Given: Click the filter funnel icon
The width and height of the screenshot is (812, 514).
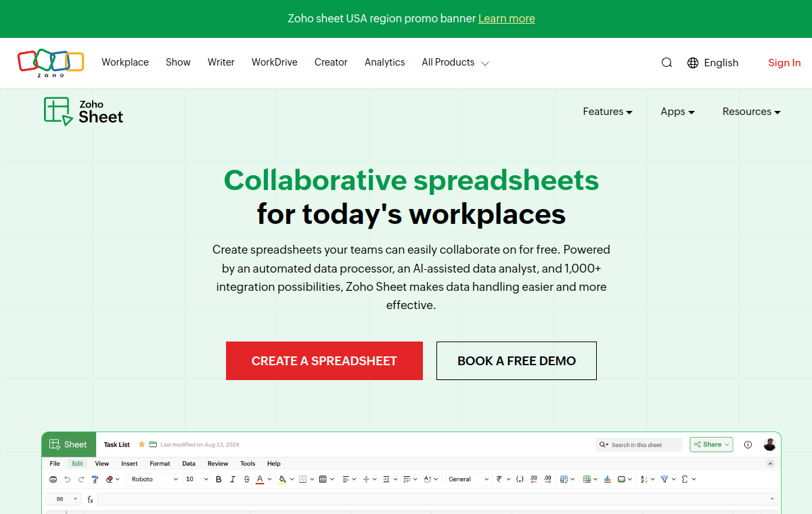Looking at the screenshot, I should 664,480.
